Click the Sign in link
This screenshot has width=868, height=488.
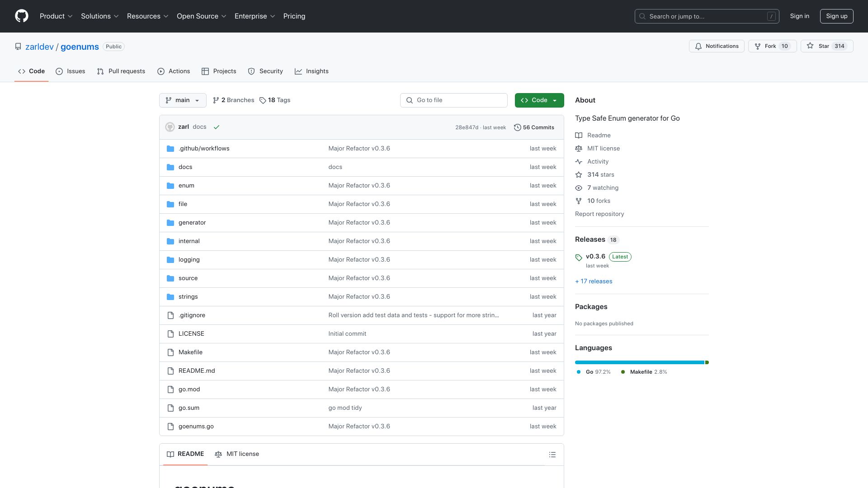click(x=799, y=16)
